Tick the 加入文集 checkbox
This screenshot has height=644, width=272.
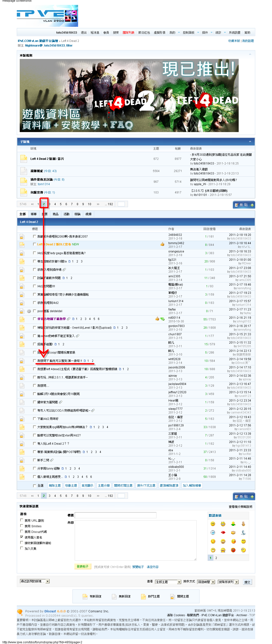pos(22,548)
